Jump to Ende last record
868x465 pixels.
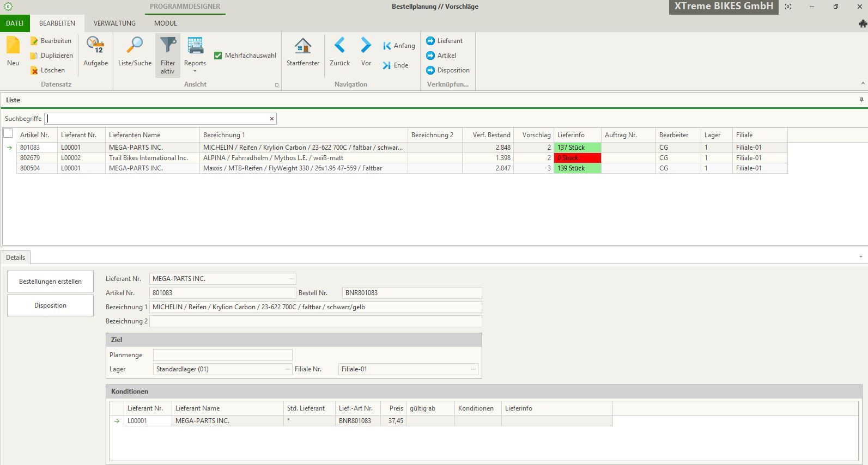(396, 65)
